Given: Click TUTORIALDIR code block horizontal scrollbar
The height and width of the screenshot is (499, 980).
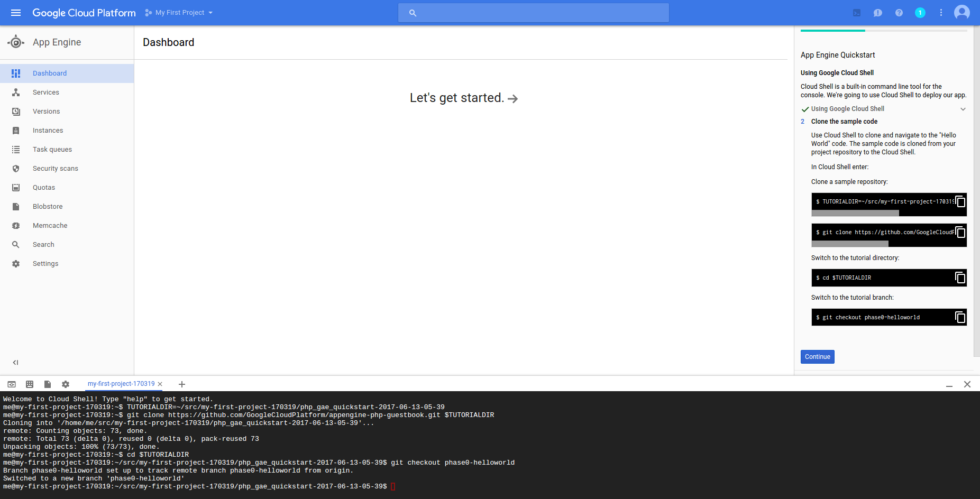Looking at the screenshot, I should point(855,213).
